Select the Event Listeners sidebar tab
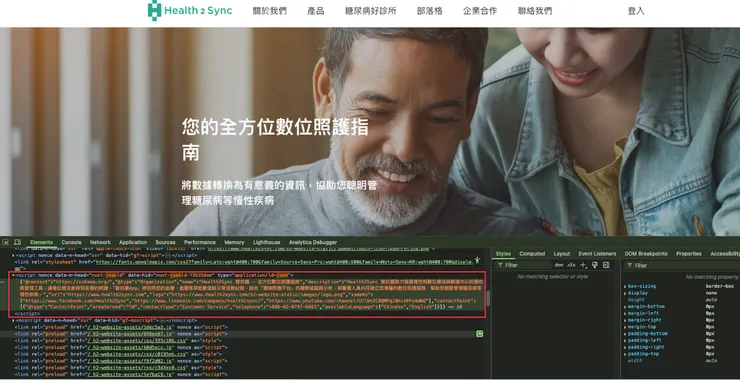The width and height of the screenshot is (740, 380). point(597,253)
